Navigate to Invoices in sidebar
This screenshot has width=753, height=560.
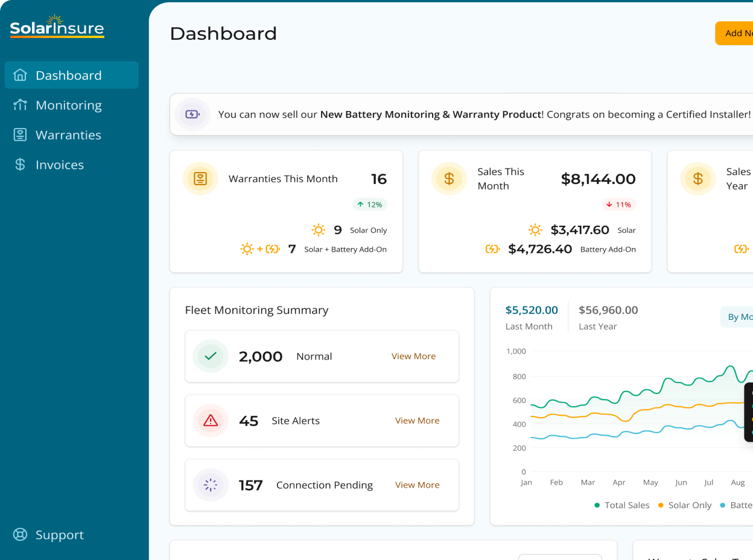tap(59, 165)
